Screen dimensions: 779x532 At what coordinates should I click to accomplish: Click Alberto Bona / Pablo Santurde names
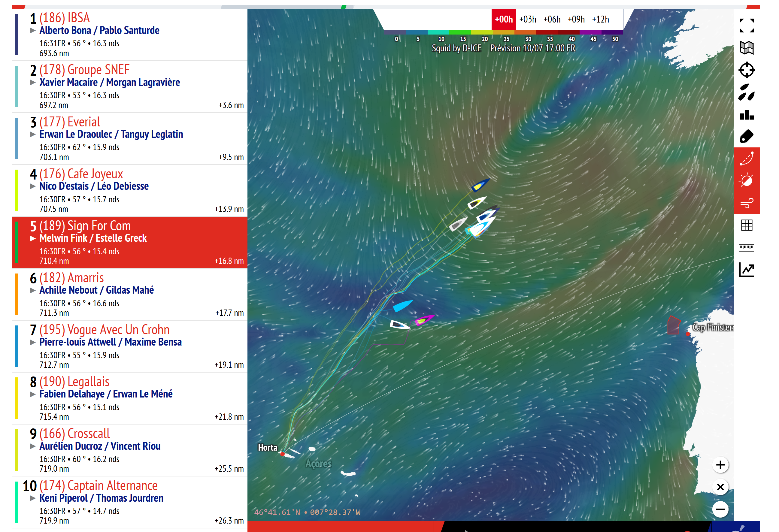99,31
